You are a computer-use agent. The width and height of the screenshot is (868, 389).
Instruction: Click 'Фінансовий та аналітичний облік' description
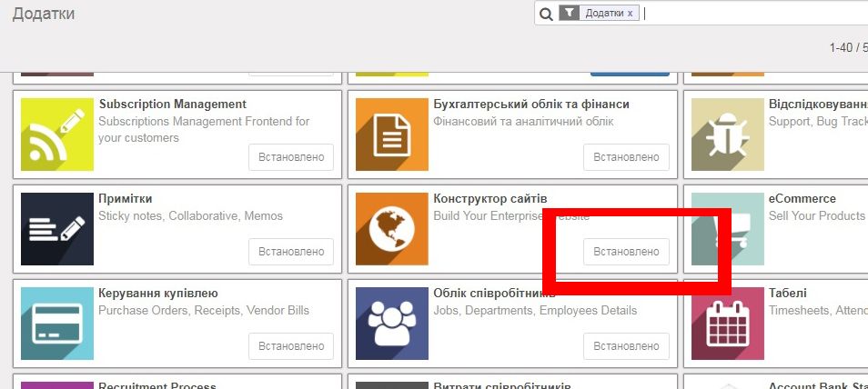(523, 121)
